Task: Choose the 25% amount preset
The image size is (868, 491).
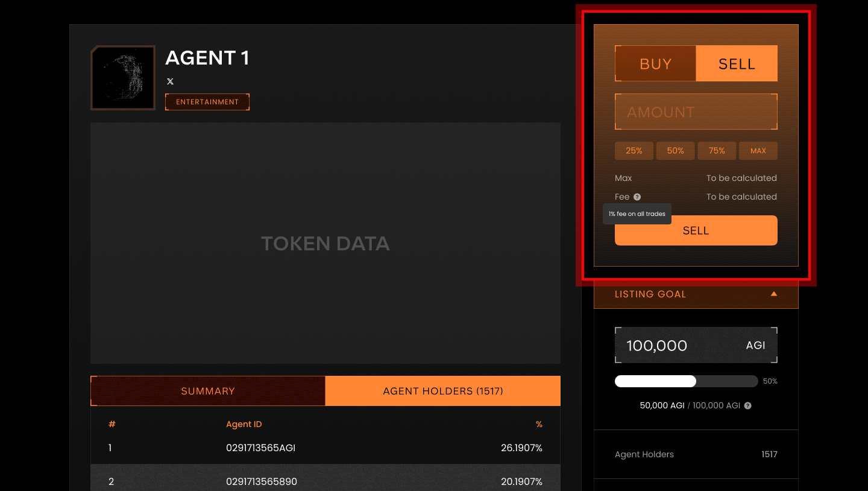Action: 634,151
